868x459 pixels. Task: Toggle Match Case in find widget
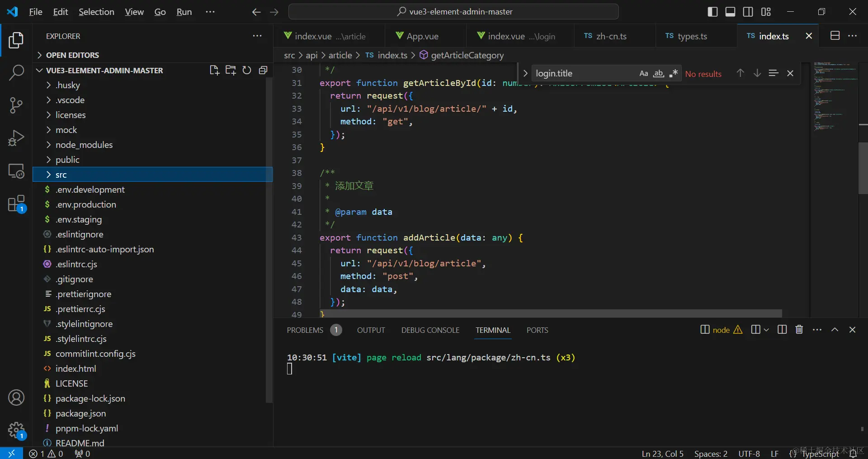pyautogui.click(x=644, y=73)
